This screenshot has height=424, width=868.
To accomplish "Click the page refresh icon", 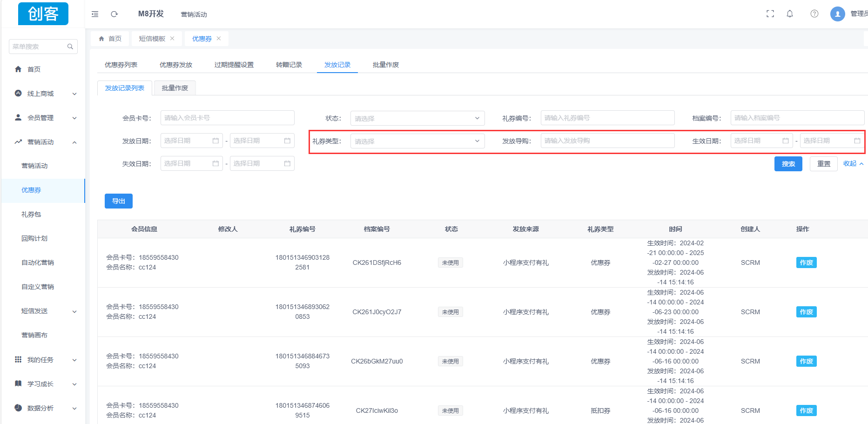I will [x=114, y=14].
